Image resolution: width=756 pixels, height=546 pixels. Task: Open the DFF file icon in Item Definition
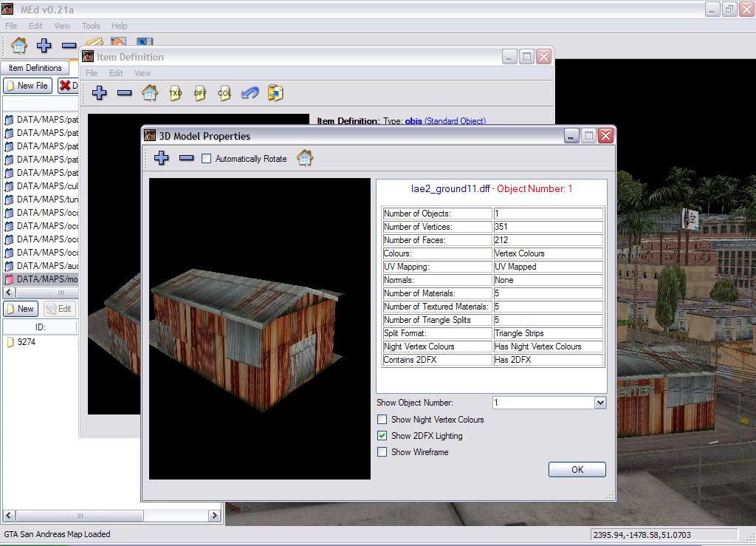click(x=200, y=93)
